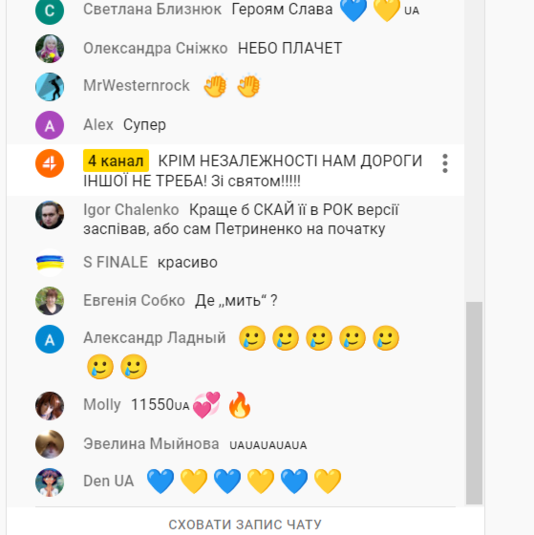Click Igor Chalenko's profile photo
The width and height of the screenshot is (534, 535).
(x=49, y=215)
